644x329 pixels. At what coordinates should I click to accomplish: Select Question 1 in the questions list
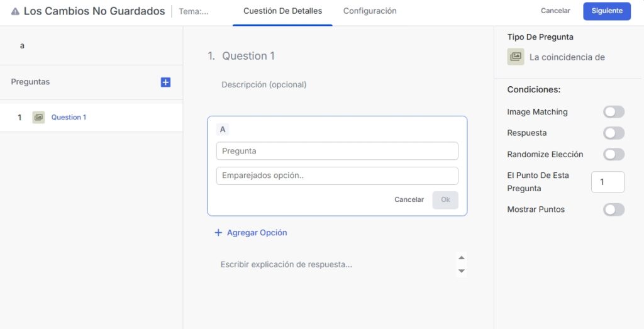91,118
